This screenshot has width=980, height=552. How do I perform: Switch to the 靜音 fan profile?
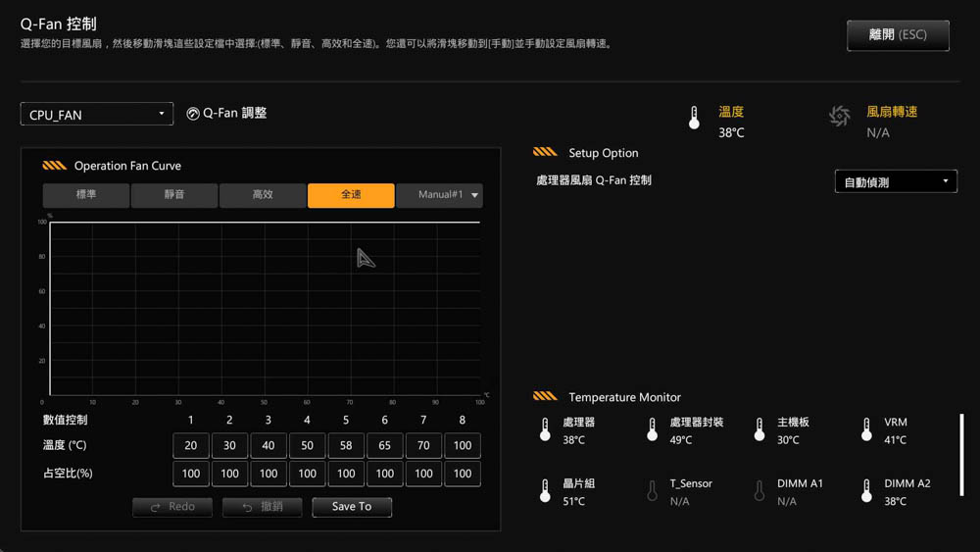174,195
